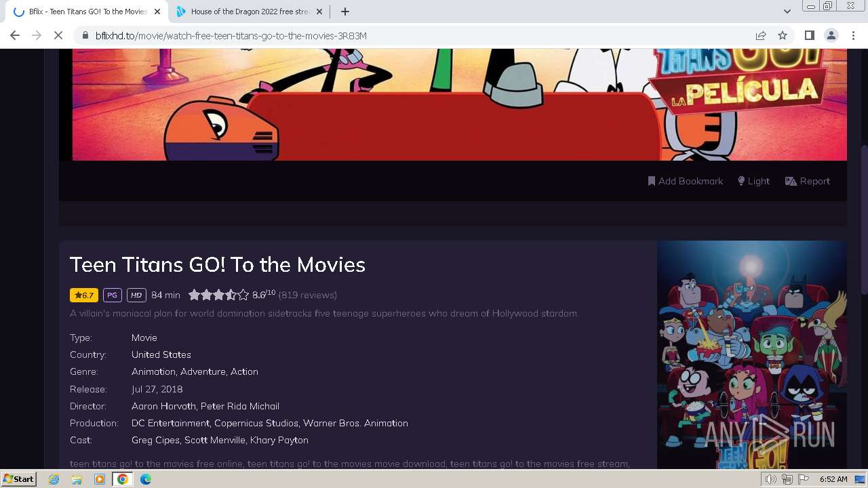Rate movie with the first star
The image size is (868, 488).
[194, 295]
